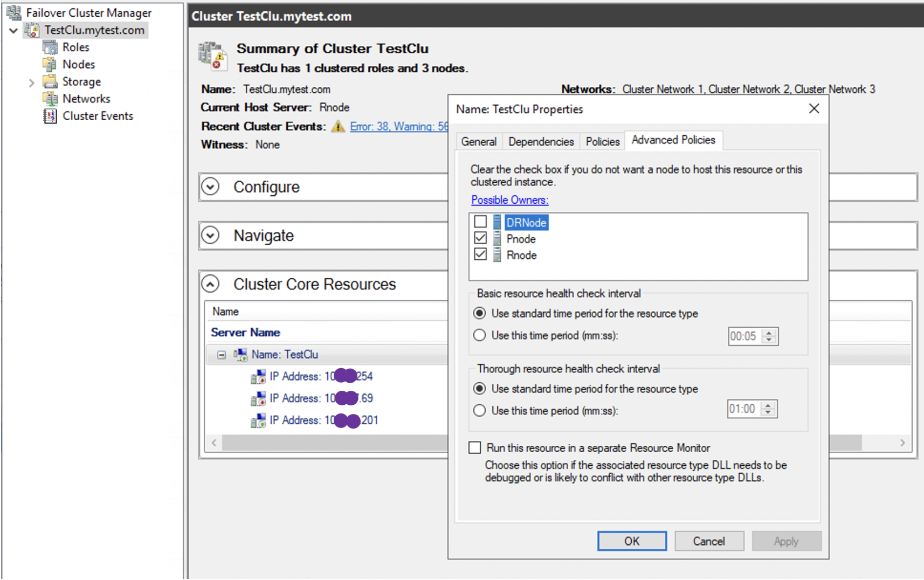Screen dimensions: 924x580
Task: Select Use this time period for basic health check
Action: [x=479, y=335]
